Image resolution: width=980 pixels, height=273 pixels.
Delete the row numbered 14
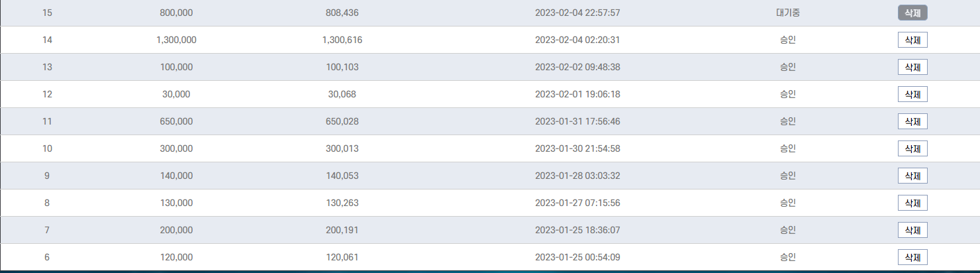coord(912,40)
